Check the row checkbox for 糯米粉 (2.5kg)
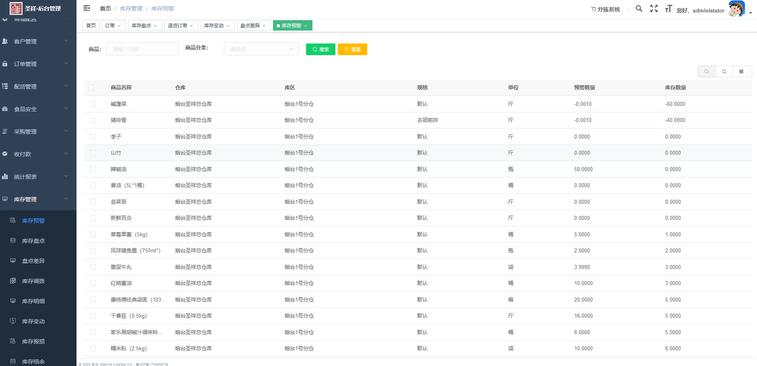 (x=93, y=348)
